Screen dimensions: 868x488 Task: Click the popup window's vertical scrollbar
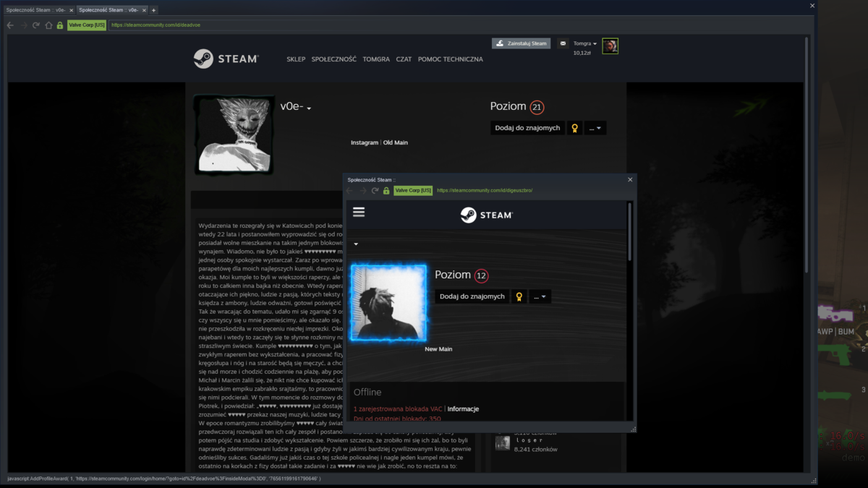tap(629, 231)
